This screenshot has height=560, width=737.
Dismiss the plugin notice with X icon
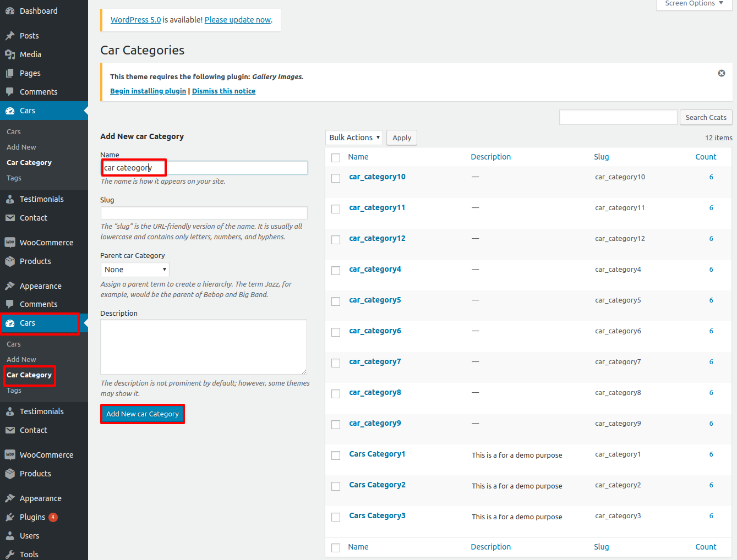(x=721, y=73)
